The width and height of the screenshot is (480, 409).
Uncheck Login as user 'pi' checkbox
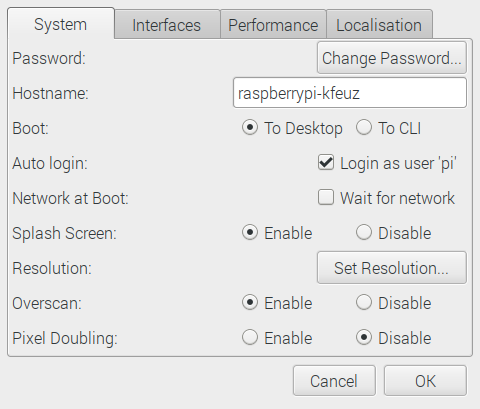pos(326,163)
